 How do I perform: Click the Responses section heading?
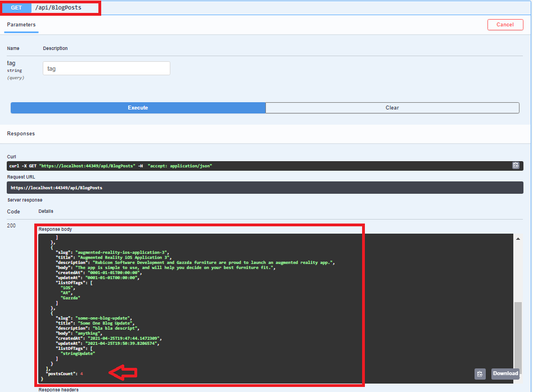tap(21, 134)
